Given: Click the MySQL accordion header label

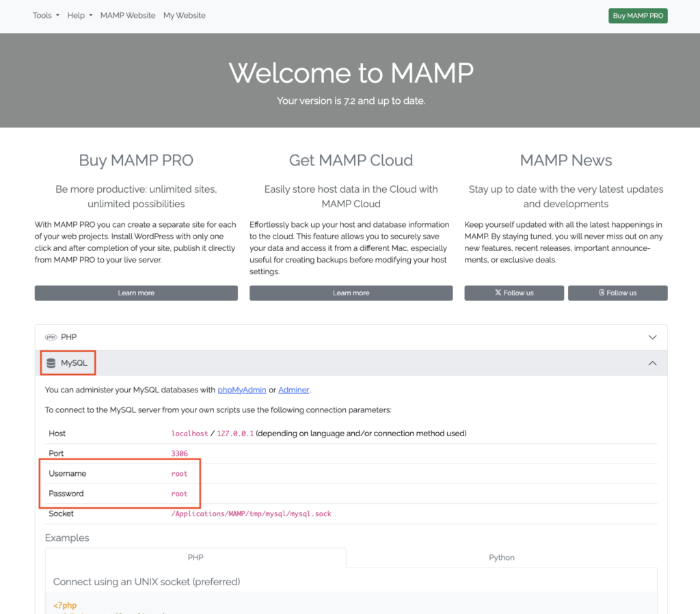Looking at the screenshot, I should (75, 363).
